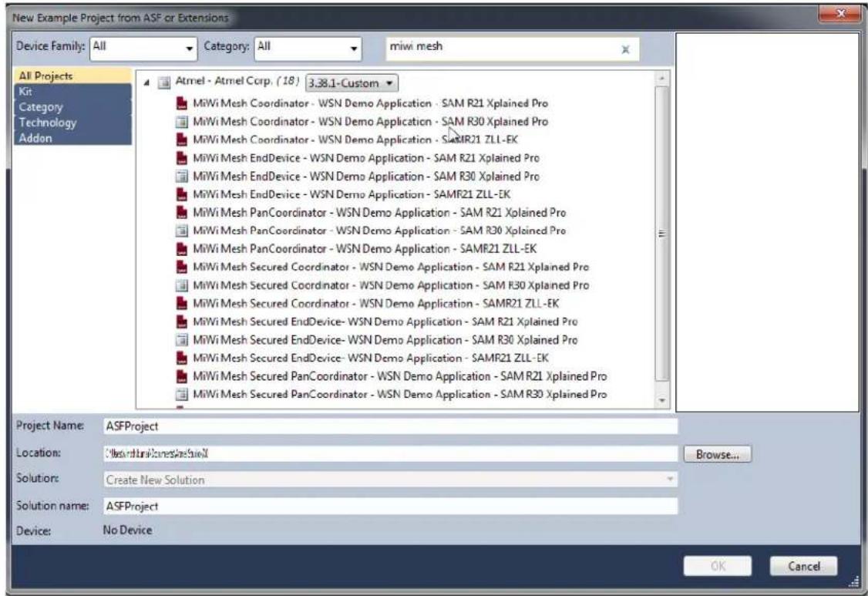The height and width of the screenshot is (596, 868).
Task: Select MiWi Mesh PanCoordinator SAM R30 Xplained Pro project
Action: 379,231
